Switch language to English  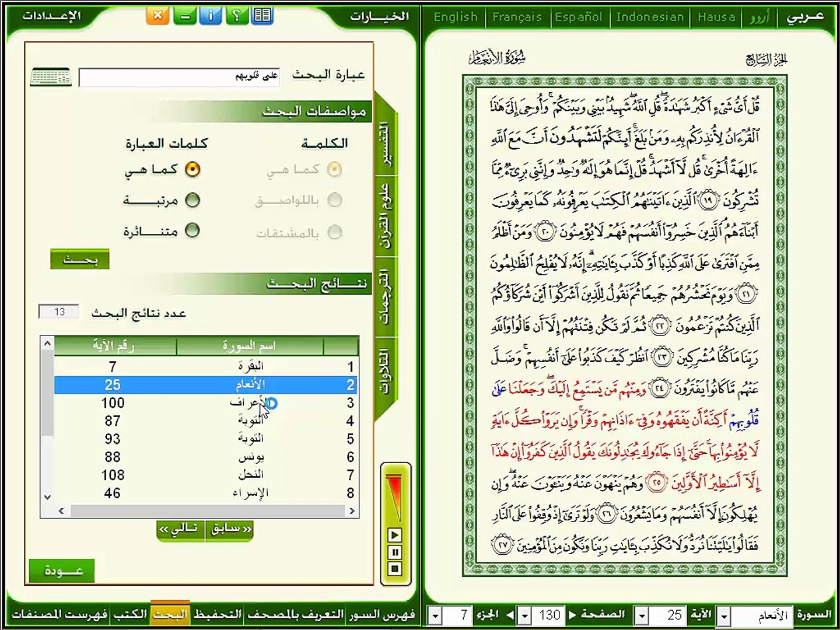pyautogui.click(x=456, y=17)
